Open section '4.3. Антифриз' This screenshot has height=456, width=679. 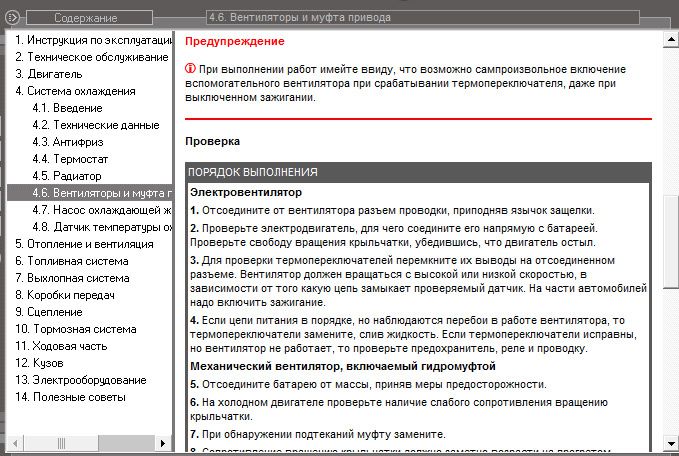tap(68, 142)
